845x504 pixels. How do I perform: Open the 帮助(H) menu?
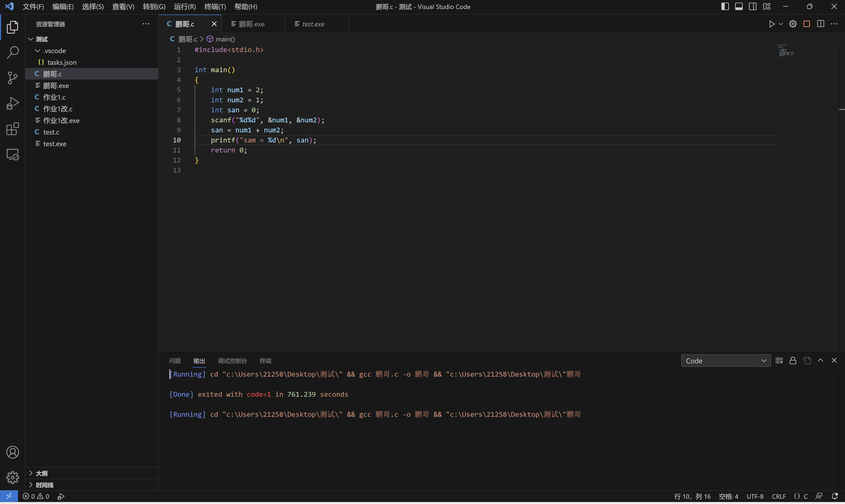click(246, 7)
